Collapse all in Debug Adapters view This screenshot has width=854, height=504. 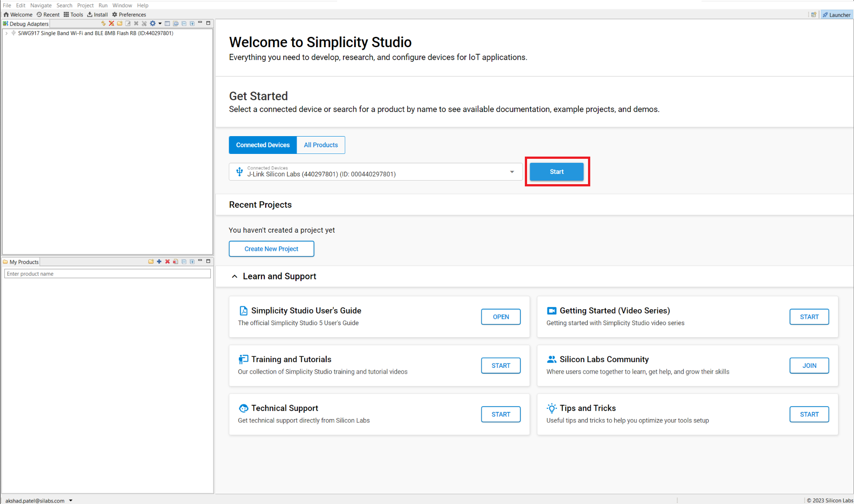coord(184,24)
